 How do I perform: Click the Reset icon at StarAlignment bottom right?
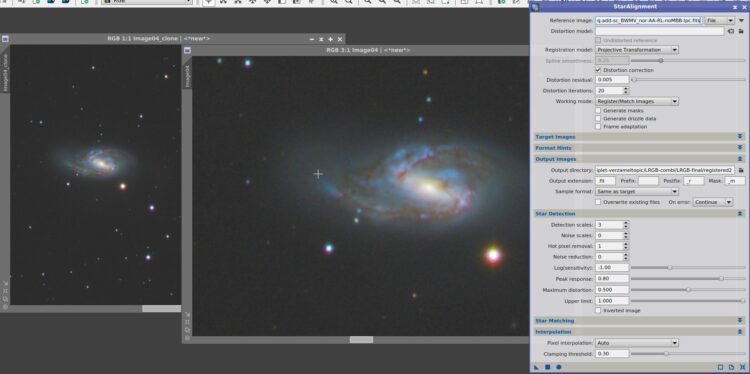[x=742, y=367]
